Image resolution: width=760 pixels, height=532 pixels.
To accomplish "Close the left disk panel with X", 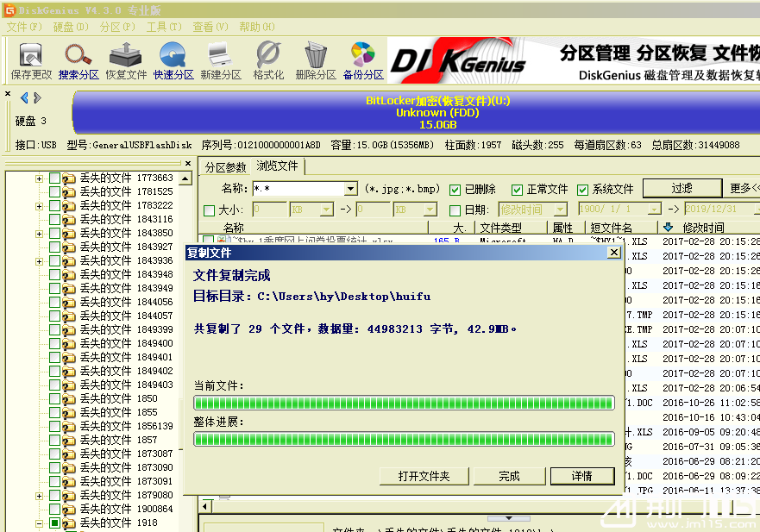I will 8,93.
